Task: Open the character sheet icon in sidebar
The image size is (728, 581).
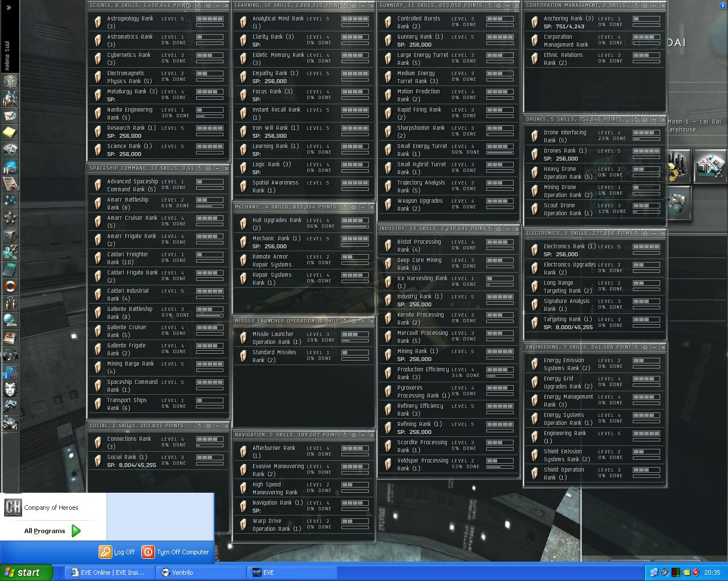Action: tap(10, 81)
